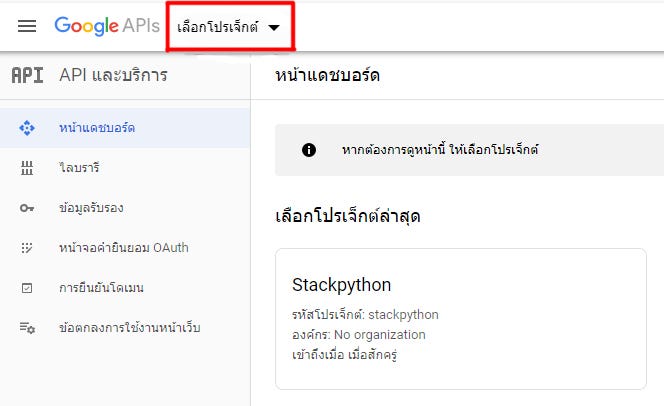Click the info icon in the notice banner

point(309,150)
